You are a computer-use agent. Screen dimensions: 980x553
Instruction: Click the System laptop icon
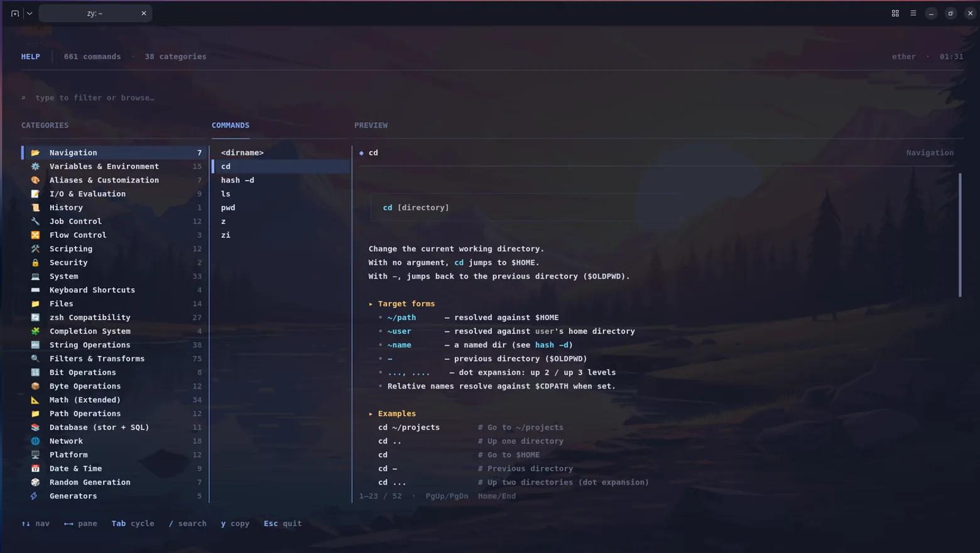point(35,277)
